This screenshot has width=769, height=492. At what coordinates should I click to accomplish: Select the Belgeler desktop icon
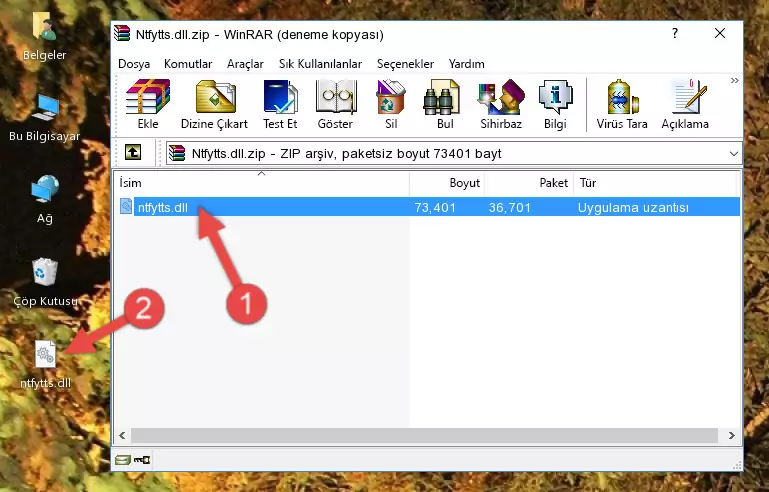[x=45, y=36]
